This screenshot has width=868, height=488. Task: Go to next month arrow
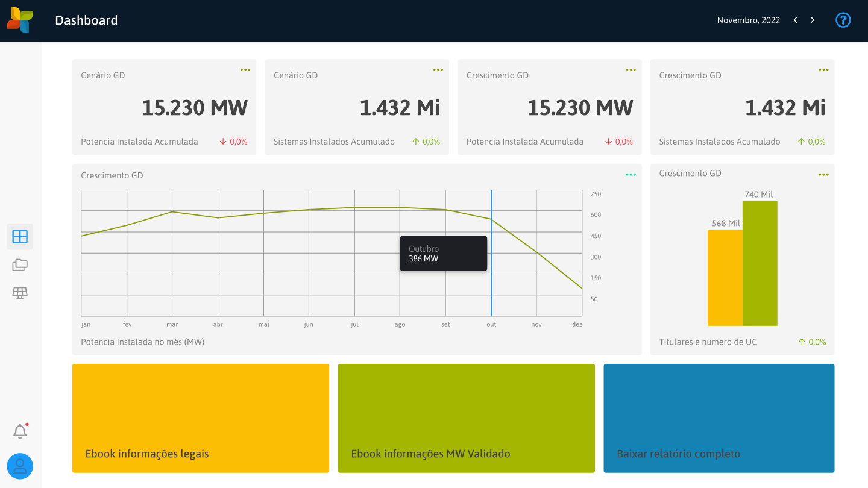tap(813, 20)
